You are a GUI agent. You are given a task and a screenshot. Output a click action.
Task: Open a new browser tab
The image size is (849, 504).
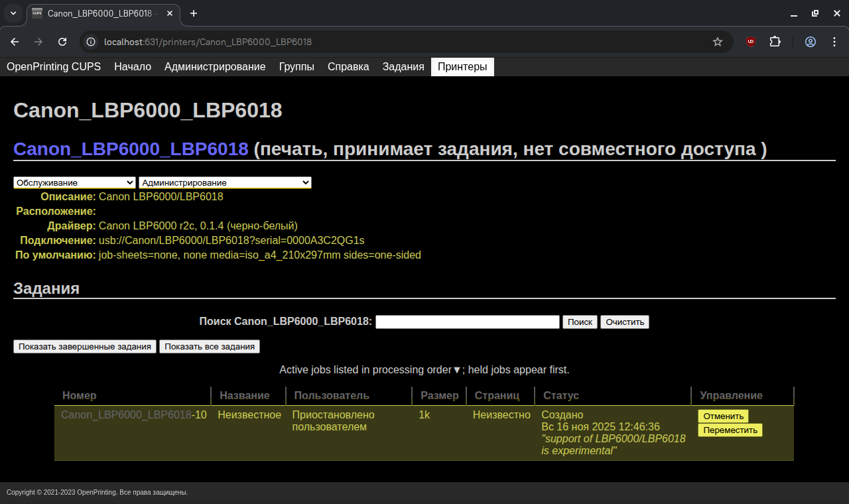(194, 13)
